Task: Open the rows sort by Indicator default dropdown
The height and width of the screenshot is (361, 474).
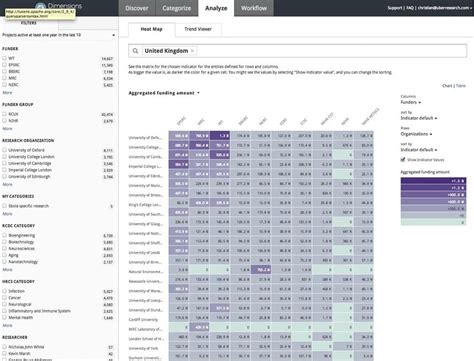Action: point(419,150)
